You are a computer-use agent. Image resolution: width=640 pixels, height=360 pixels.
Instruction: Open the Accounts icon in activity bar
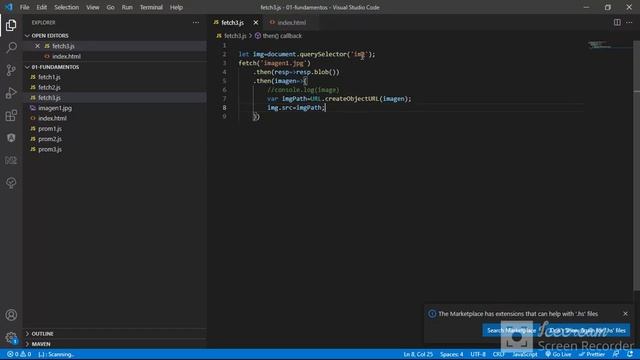[x=11, y=315]
